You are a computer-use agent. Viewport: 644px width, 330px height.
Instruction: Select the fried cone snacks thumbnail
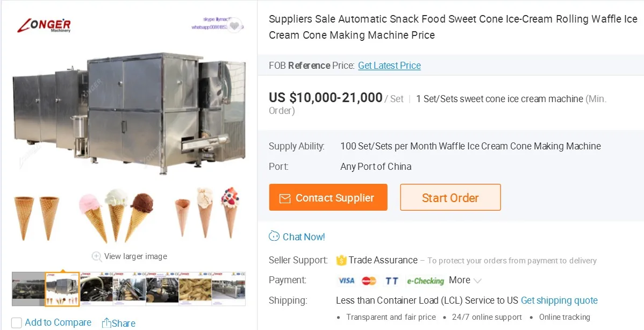pyautogui.click(x=195, y=289)
